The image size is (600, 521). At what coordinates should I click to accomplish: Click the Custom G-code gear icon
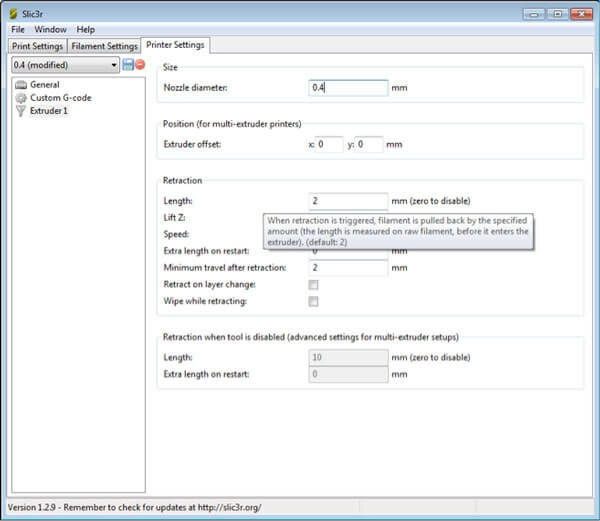(20, 98)
